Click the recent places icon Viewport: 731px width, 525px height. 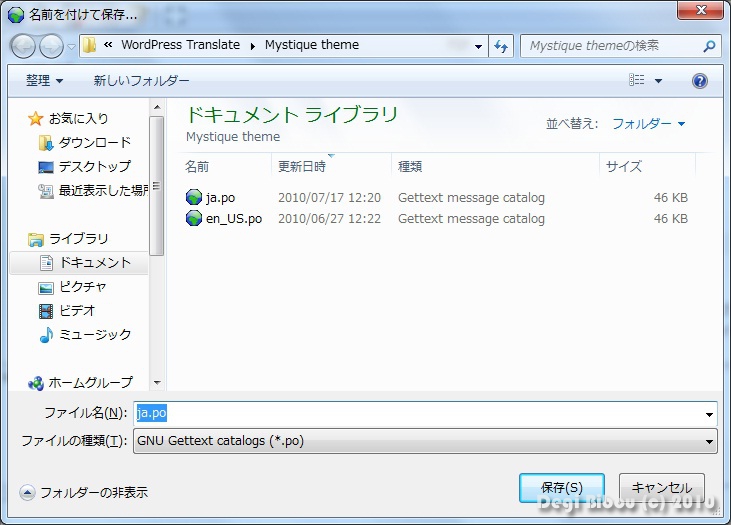[46, 191]
